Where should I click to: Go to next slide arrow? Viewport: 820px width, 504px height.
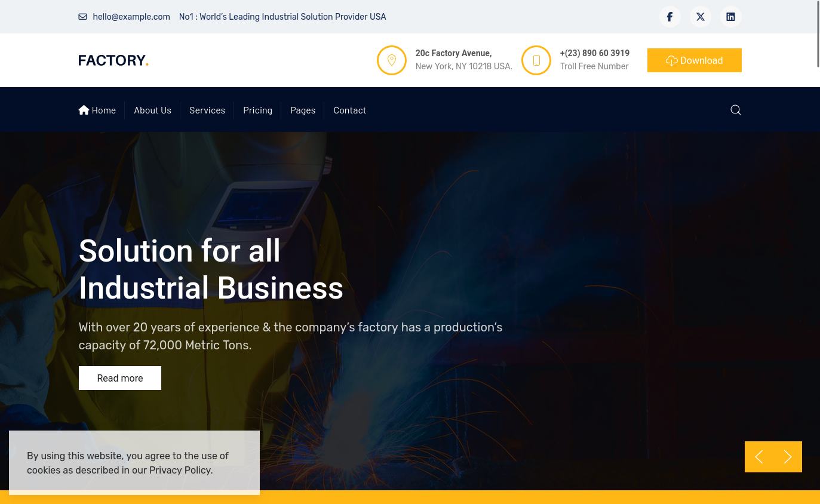click(x=788, y=457)
